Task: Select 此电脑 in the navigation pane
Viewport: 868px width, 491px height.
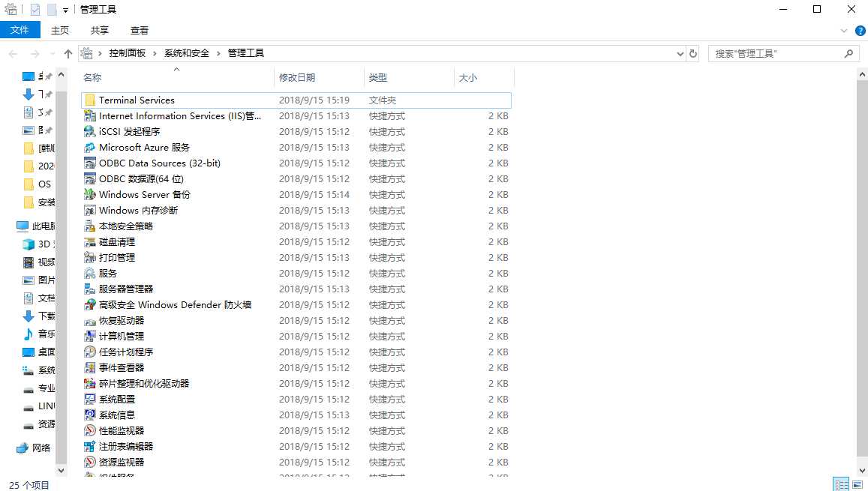Action: (x=37, y=226)
